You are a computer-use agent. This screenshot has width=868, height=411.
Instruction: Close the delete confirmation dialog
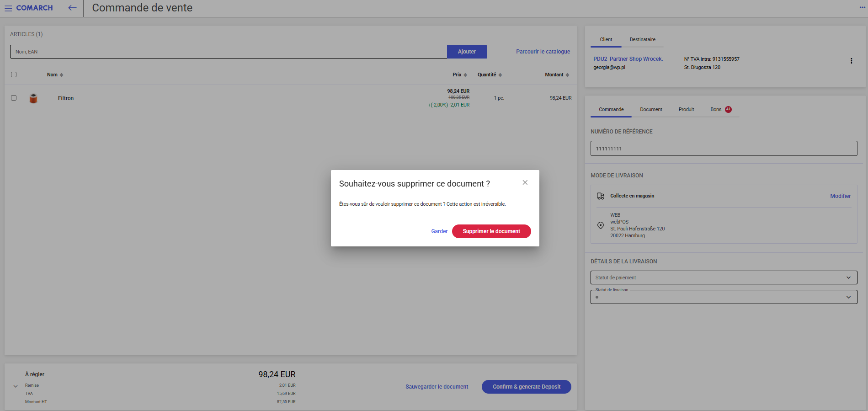(525, 182)
